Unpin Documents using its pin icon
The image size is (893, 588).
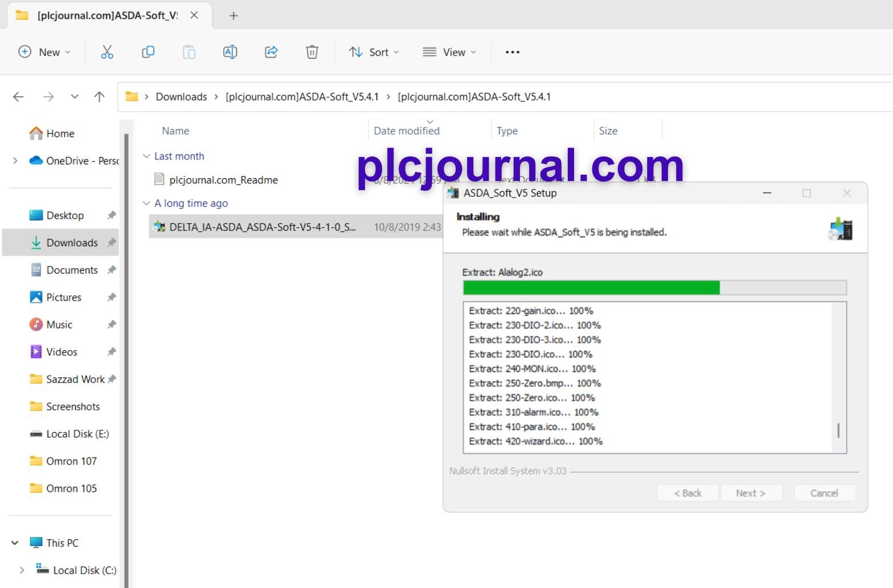(112, 270)
